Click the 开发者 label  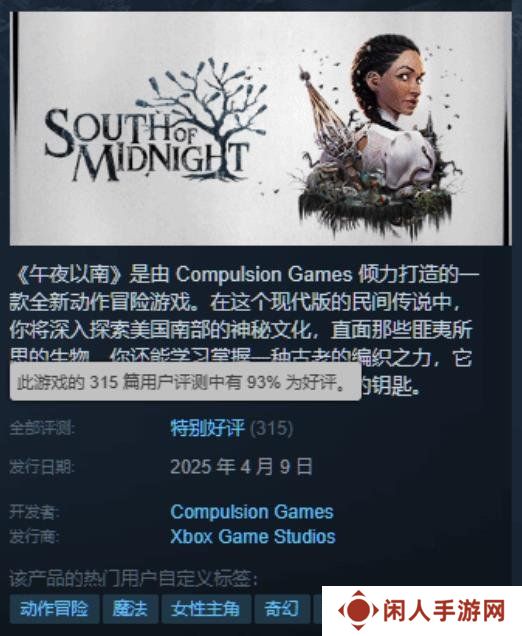click(34, 512)
